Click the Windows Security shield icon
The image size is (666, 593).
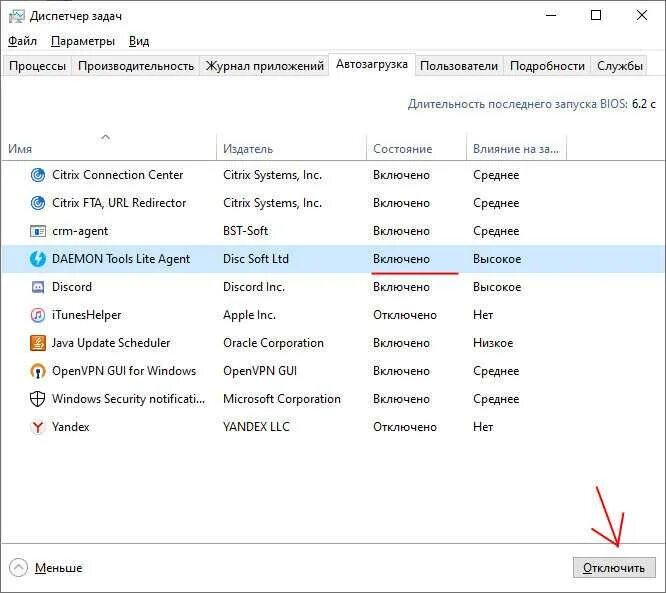(x=38, y=399)
